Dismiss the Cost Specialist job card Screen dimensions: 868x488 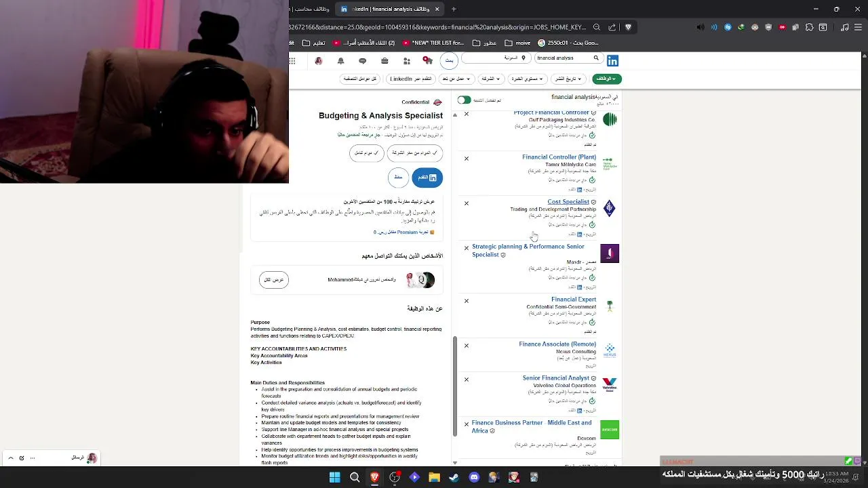pyautogui.click(x=467, y=203)
